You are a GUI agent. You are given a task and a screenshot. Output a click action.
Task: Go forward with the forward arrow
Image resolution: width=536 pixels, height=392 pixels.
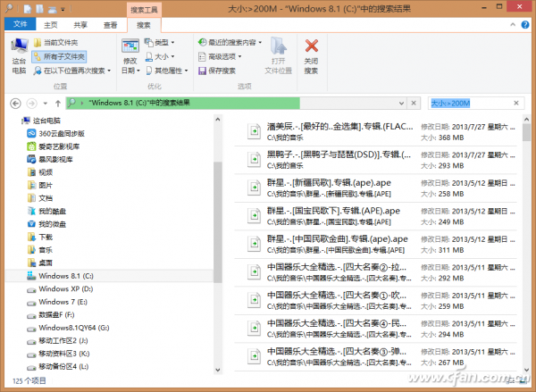[x=31, y=104]
